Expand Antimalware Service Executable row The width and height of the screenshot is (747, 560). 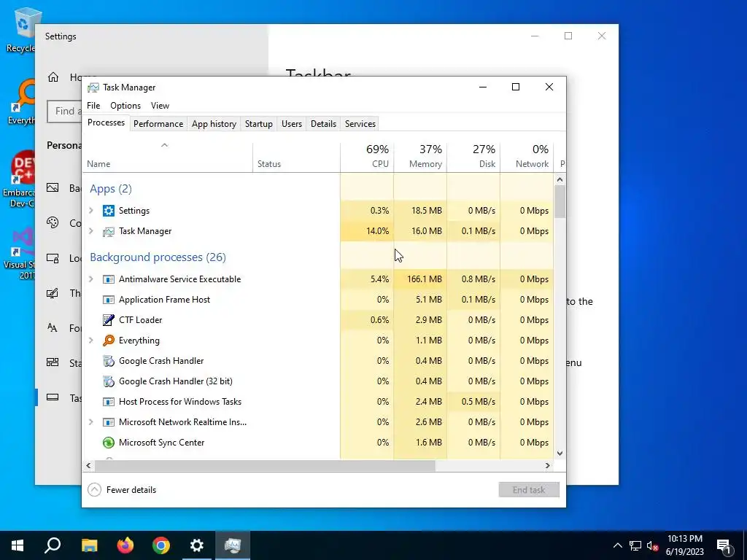91,279
